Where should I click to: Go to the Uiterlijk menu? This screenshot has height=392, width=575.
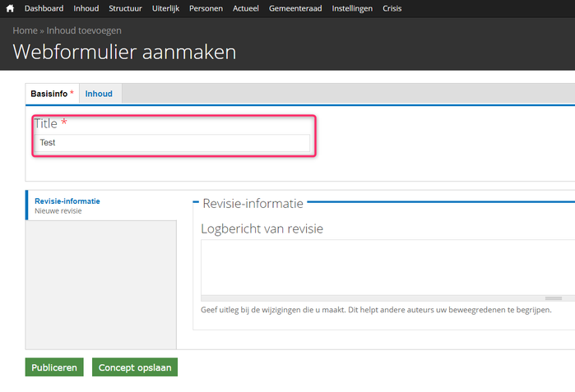click(165, 8)
